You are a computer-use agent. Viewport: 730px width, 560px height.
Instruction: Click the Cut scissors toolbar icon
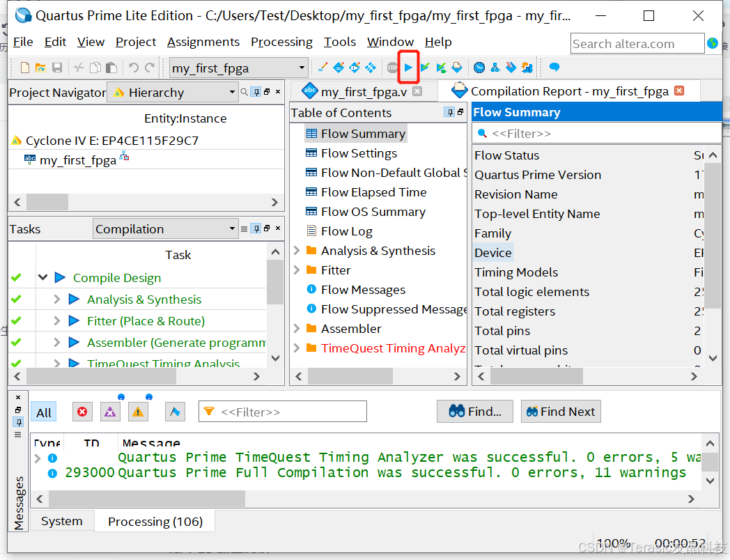(x=79, y=68)
